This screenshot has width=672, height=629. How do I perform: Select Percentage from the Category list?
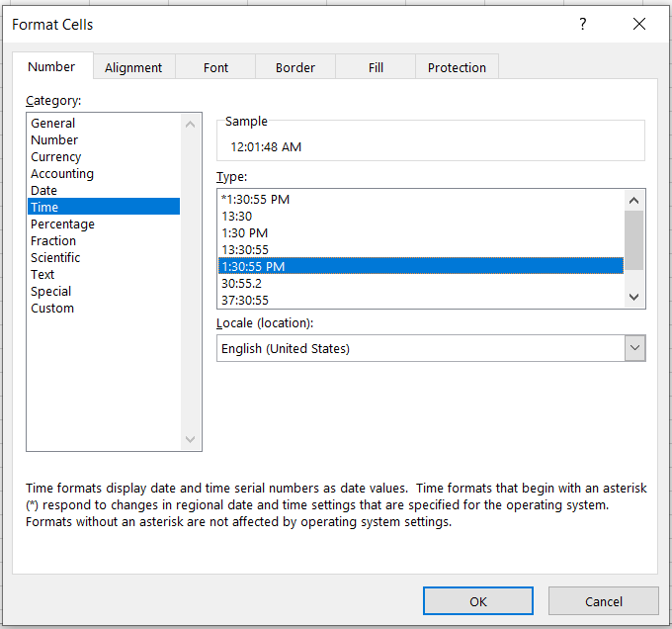coord(62,224)
